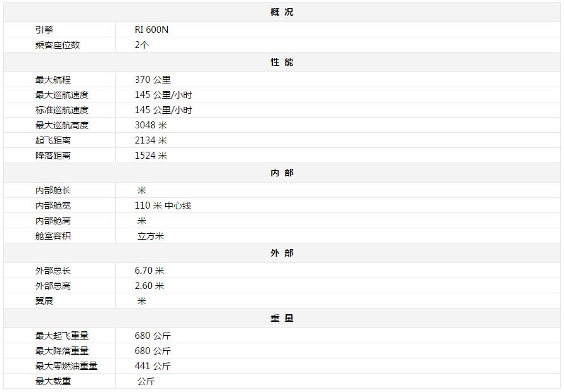Click the 最大巡航速度 label

click(62, 95)
